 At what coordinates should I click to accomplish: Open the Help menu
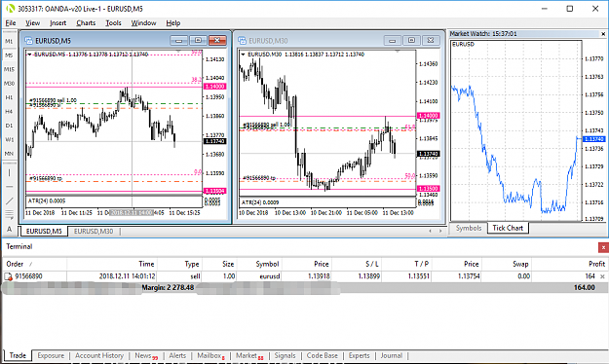173,23
